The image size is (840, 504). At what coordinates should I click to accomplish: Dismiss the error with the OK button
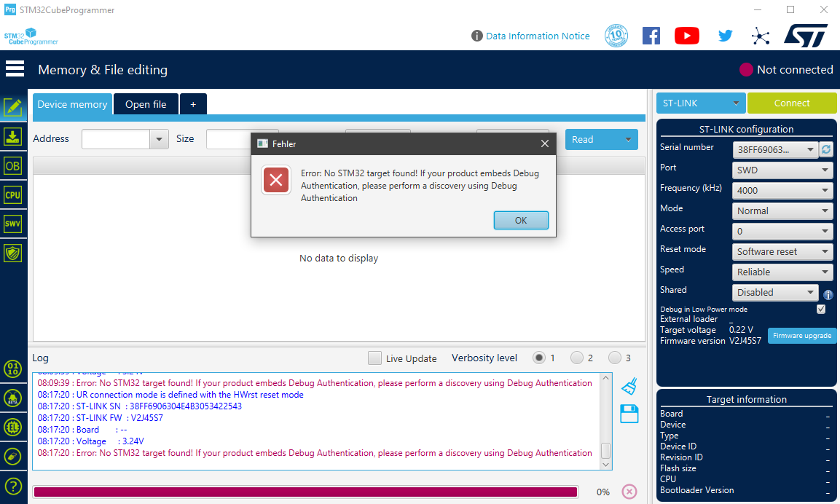(521, 220)
